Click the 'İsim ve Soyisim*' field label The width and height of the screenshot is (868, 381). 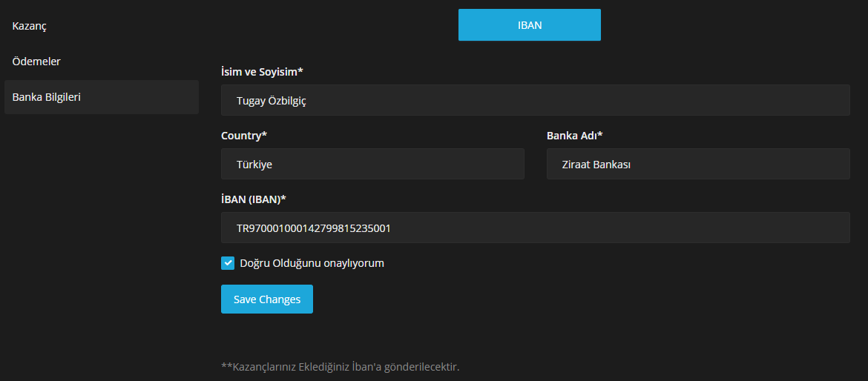click(262, 72)
